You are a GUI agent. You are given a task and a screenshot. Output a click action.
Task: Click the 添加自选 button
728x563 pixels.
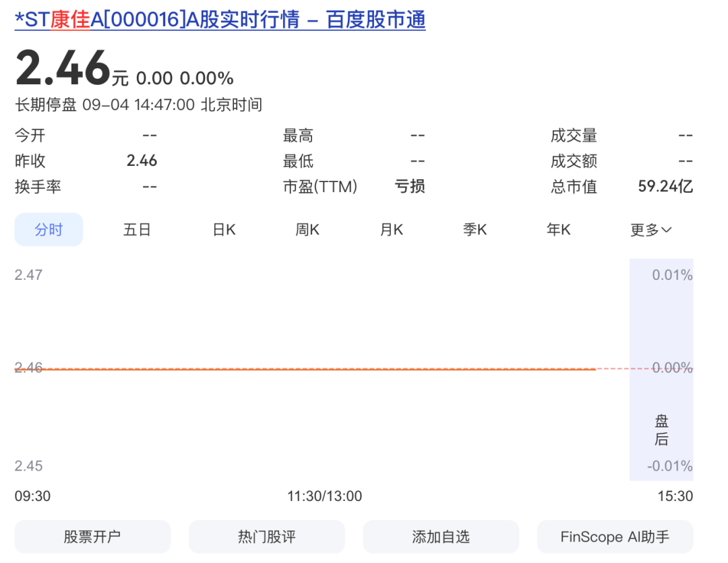coord(441,537)
